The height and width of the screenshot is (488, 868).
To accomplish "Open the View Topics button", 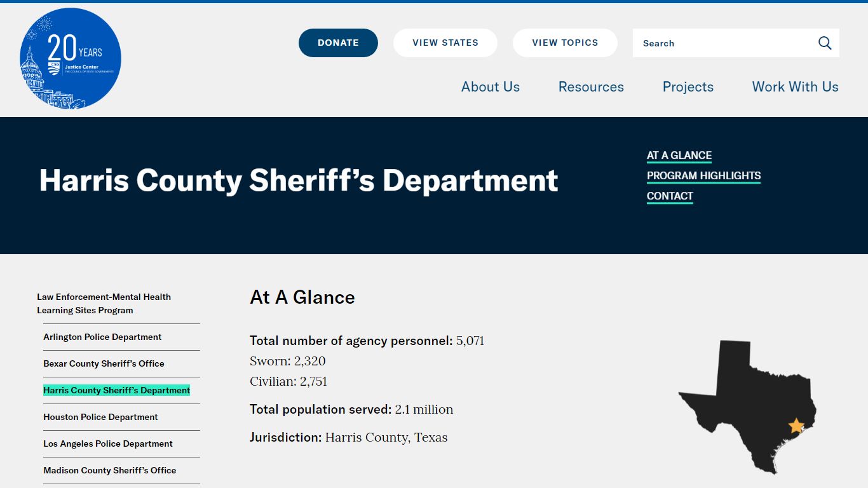I will tap(565, 43).
